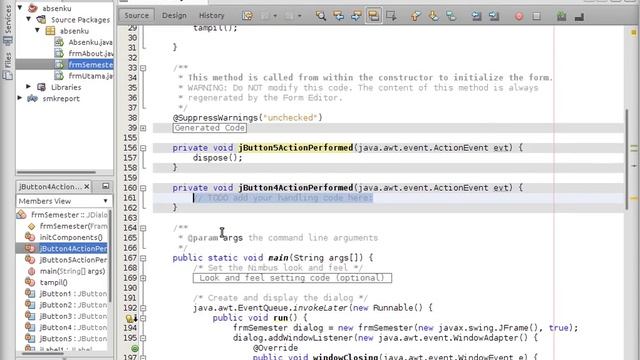
Task: Click the editor vertical scrollbar
Action: pyautogui.click(x=627, y=159)
